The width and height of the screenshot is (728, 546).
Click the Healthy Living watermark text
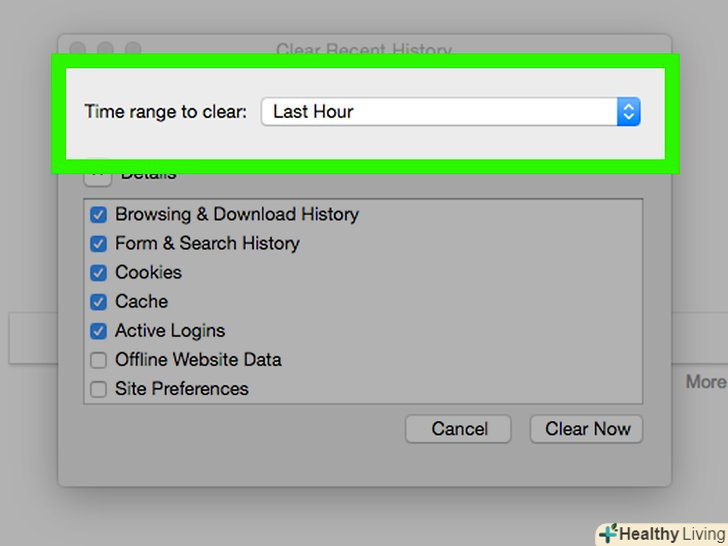(x=670, y=534)
